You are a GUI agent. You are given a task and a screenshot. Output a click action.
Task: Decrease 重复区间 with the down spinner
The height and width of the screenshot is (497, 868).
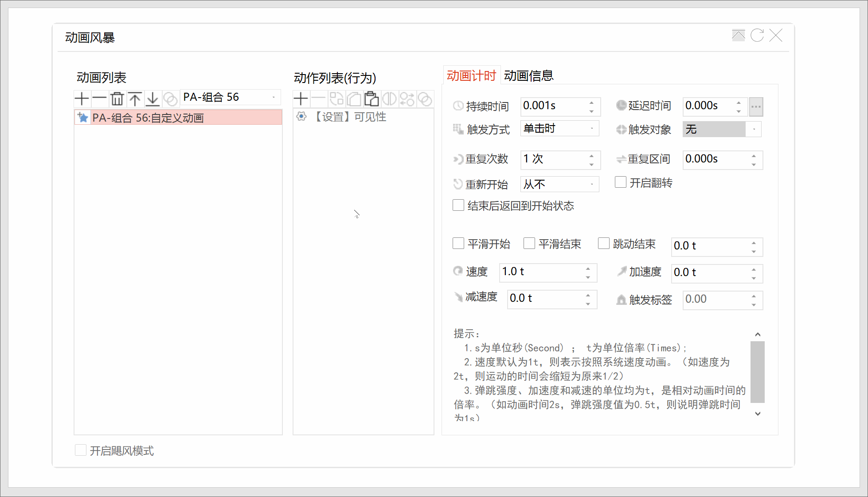pos(754,164)
